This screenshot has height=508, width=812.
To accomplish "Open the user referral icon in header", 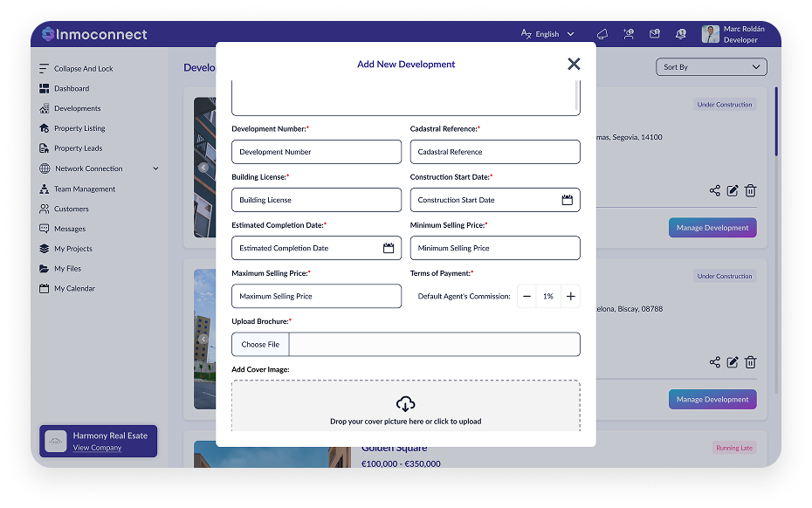I will tap(629, 34).
